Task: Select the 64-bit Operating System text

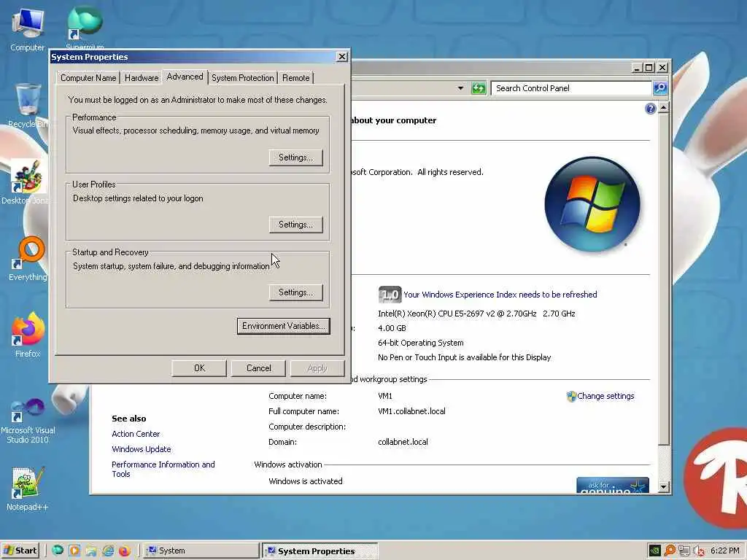Action: tap(421, 343)
